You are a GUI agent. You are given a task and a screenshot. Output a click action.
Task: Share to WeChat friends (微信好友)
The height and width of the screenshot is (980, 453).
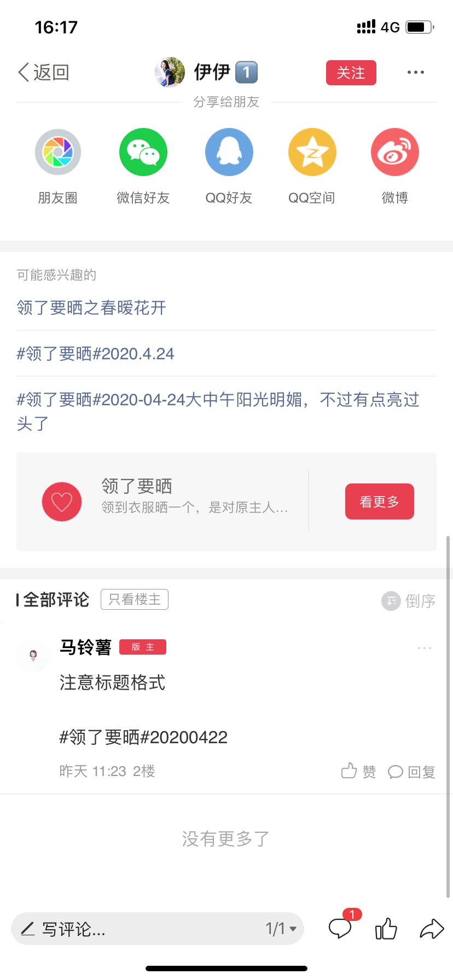click(143, 153)
